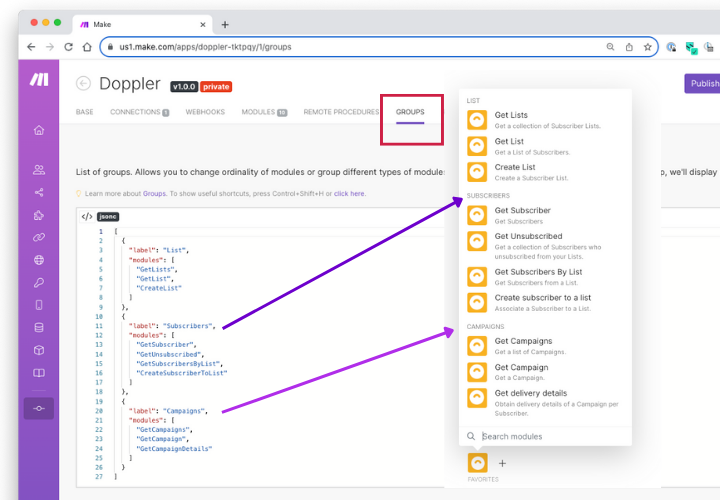
Task: Click the browser address bar URL
Action: (205, 47)
